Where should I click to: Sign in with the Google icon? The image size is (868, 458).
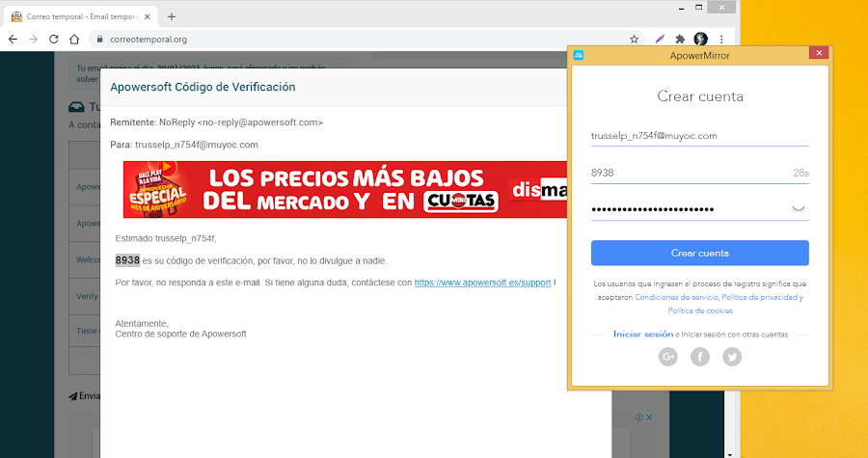click(668, 357)
